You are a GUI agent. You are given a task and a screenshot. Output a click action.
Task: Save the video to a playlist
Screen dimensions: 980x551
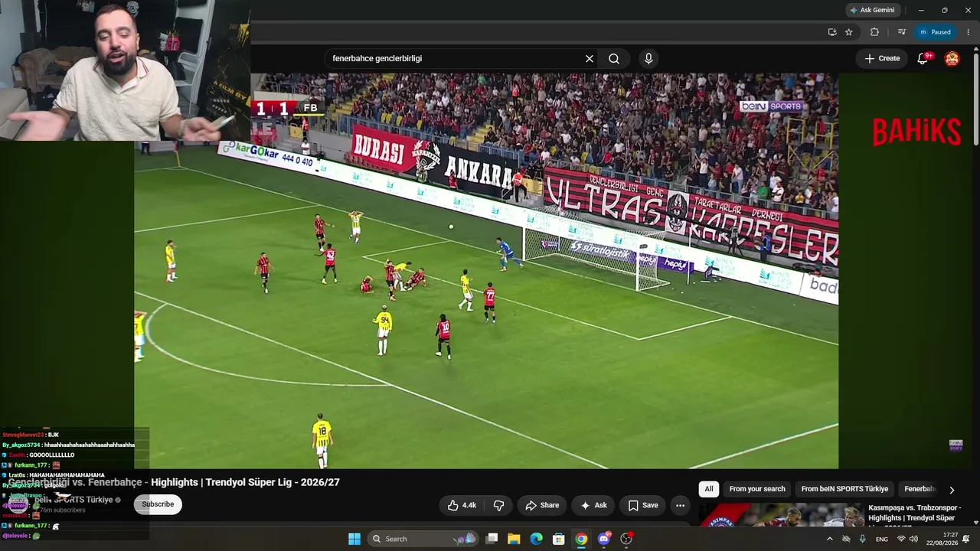click(x=643, y=505)
